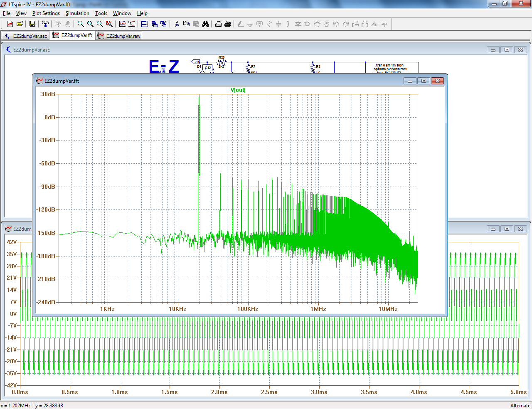Viewport: 532px width, 409px height.
Task: Click the Print Setup icon
Action: pos(218,24)
